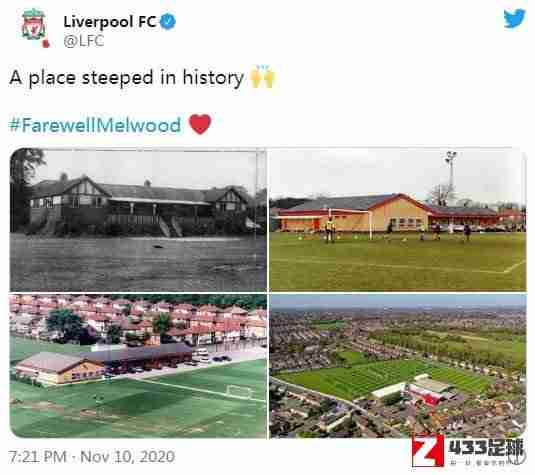Image resolution: width=535 pixels, height=475 pixels.
Task: Click the red-roofed houses in bottom-left photo
Action: pos(138,318)
